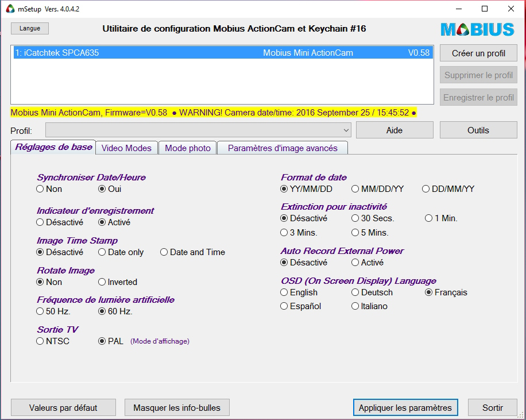526x420 pixels.
Task: Open the Outils tools button
Action: coord(478,130)
